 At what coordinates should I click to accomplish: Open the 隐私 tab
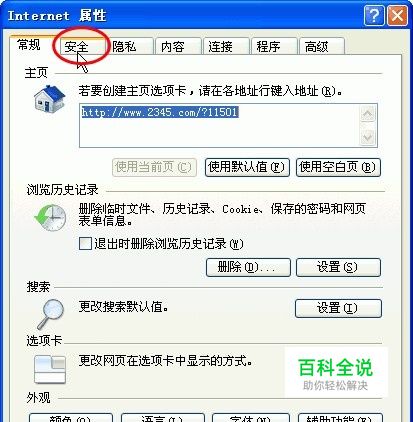[129, 47]
